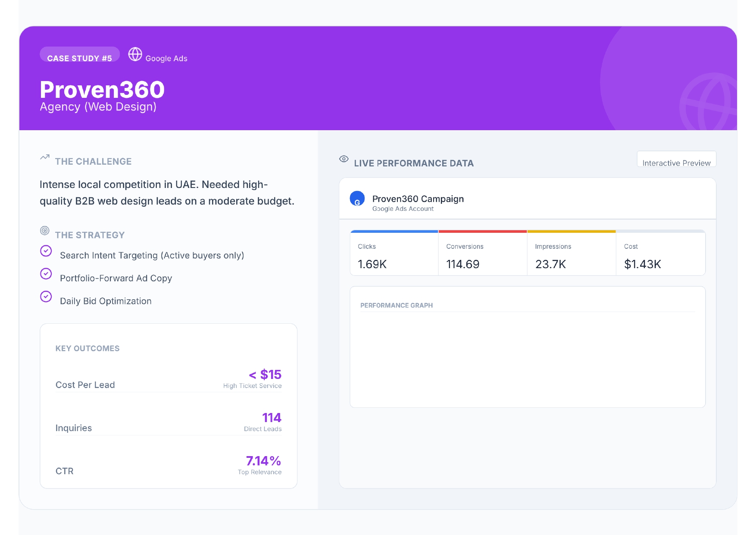Click the Cost Per Lead label
Screen dimensions: 756x535
pos(85,385)
